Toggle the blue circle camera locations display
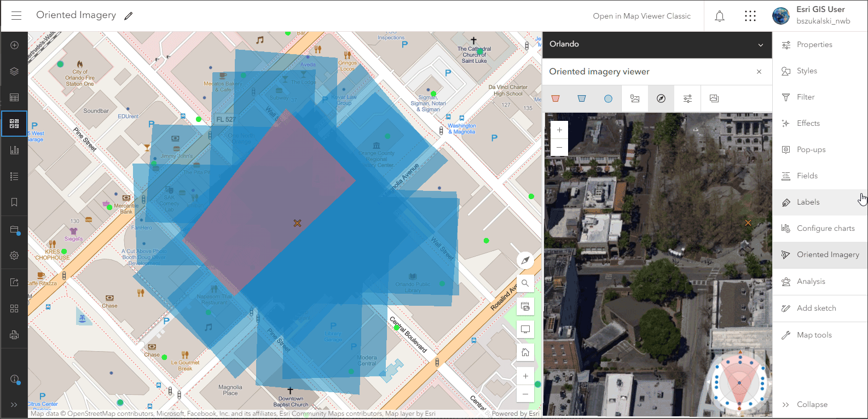Screen dimensions: 868x419 pos(608,98)
